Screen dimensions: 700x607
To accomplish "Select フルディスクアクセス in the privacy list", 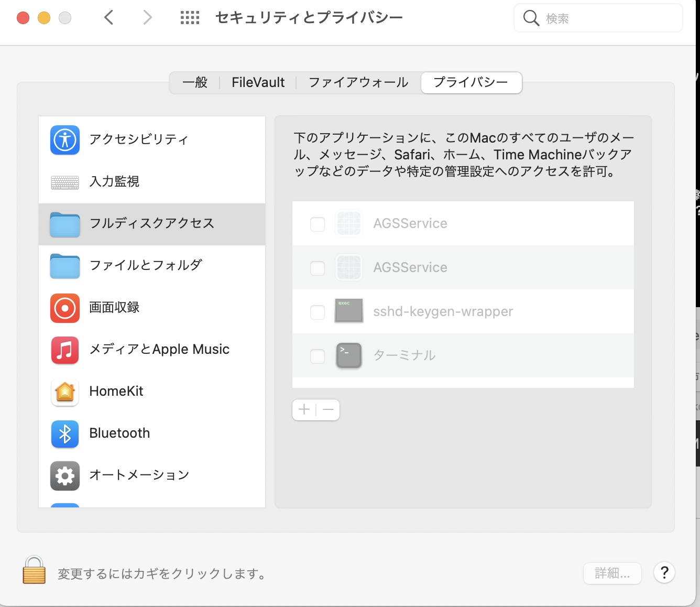I will click(x=152, y=224).
